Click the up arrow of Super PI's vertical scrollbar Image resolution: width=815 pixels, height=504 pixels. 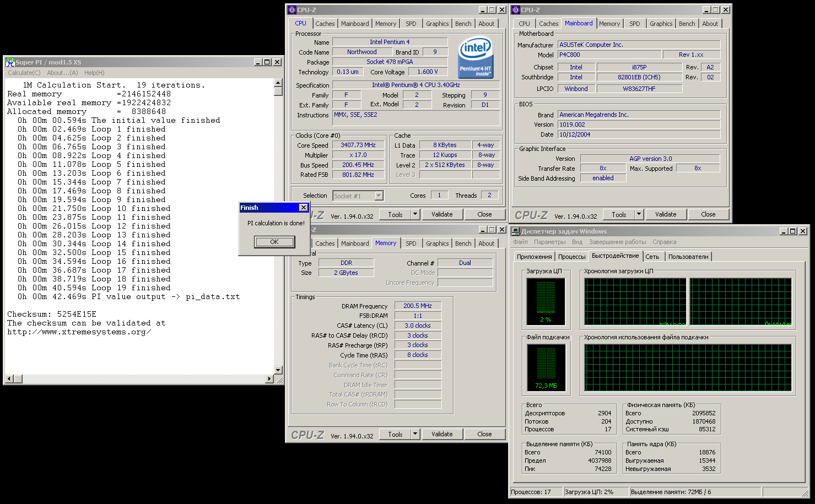pyautogui.click(x=278, y=83)
